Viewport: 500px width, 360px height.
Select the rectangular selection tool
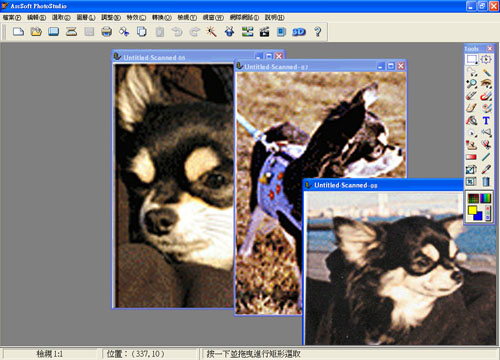click(x=471, y=60)
